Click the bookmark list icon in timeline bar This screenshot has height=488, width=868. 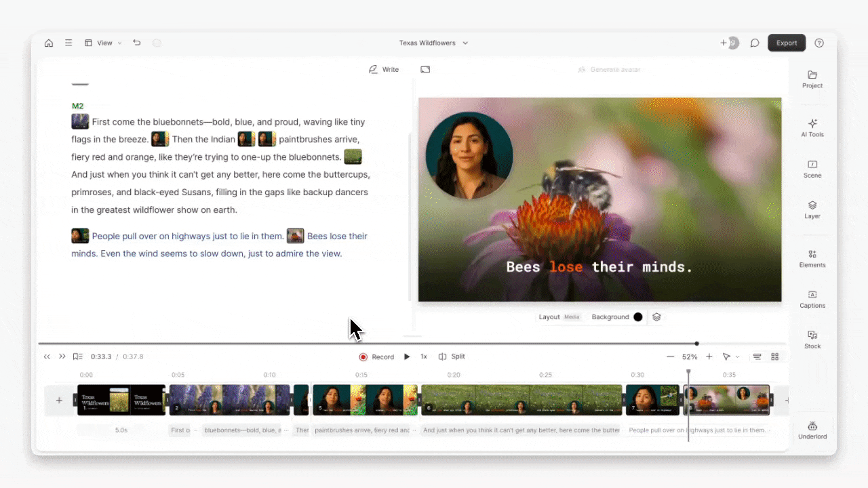tap(77, 357)
